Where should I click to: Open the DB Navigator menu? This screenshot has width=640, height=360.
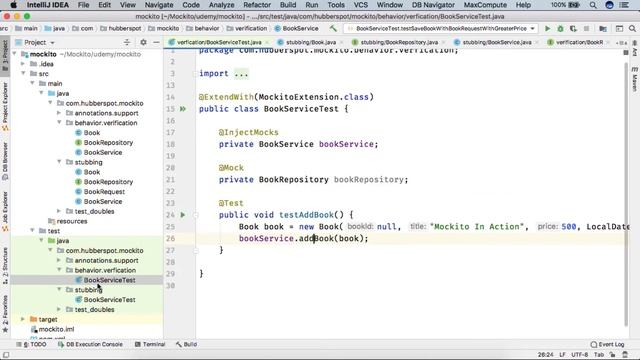click(433, 5)
